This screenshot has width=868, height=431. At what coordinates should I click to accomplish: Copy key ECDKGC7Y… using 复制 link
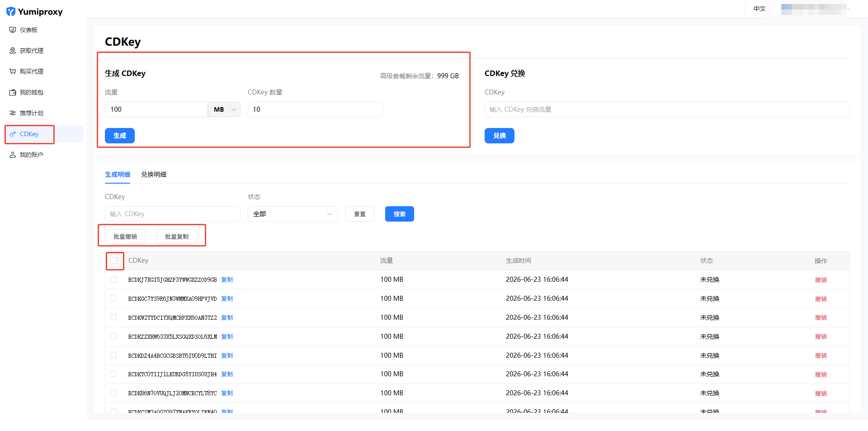coord(227,298)
